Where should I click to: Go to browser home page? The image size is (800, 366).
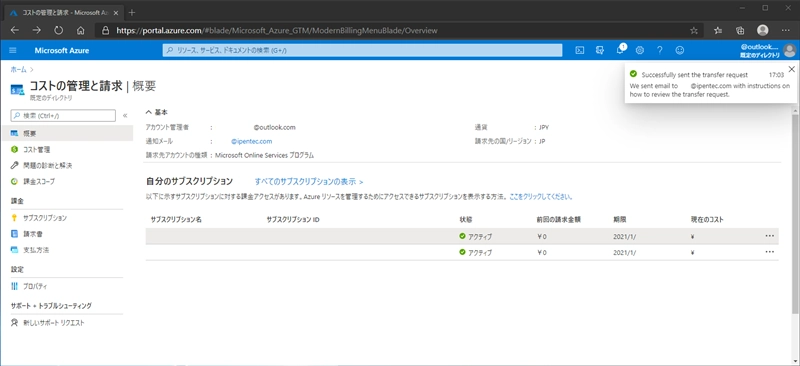click(x=81, y=30)
